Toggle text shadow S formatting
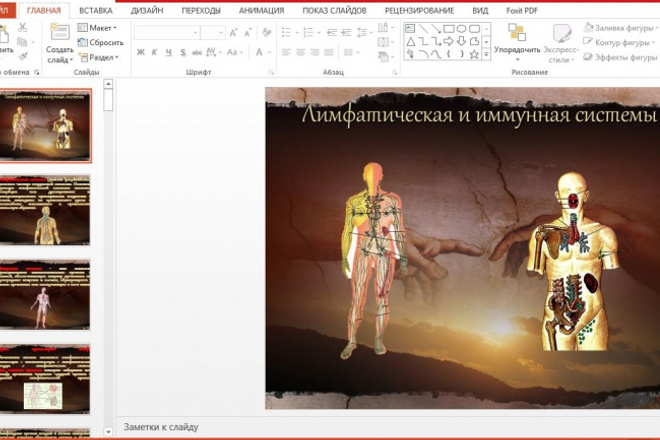660x440 pixels. click(x=183, y=52)
